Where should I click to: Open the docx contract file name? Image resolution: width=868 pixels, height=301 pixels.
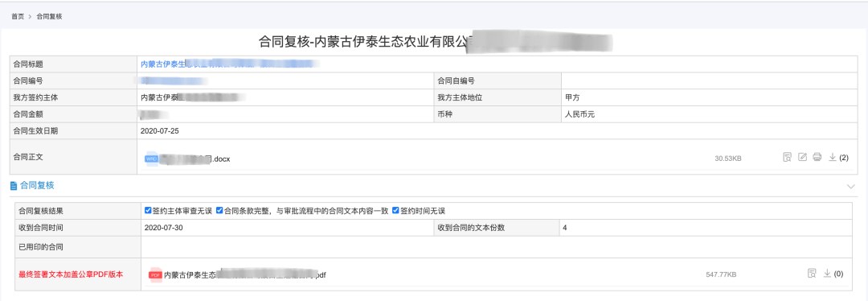[195, 159]
